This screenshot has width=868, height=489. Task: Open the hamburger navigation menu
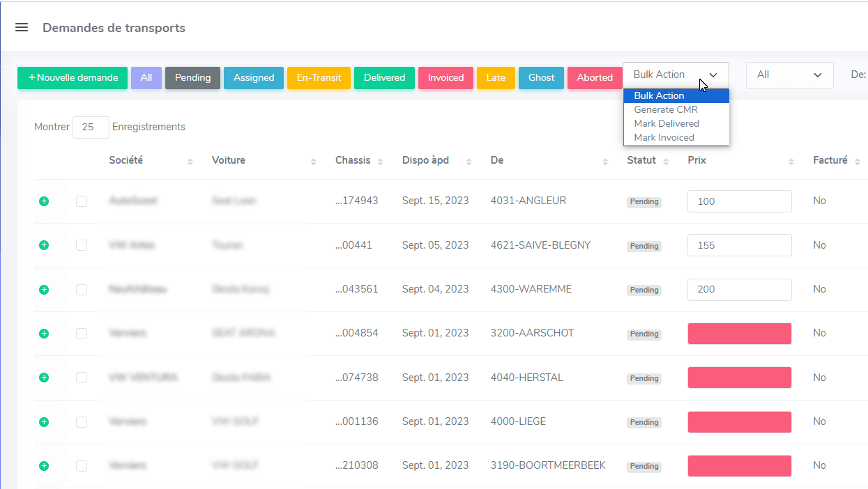pos(22,28)
